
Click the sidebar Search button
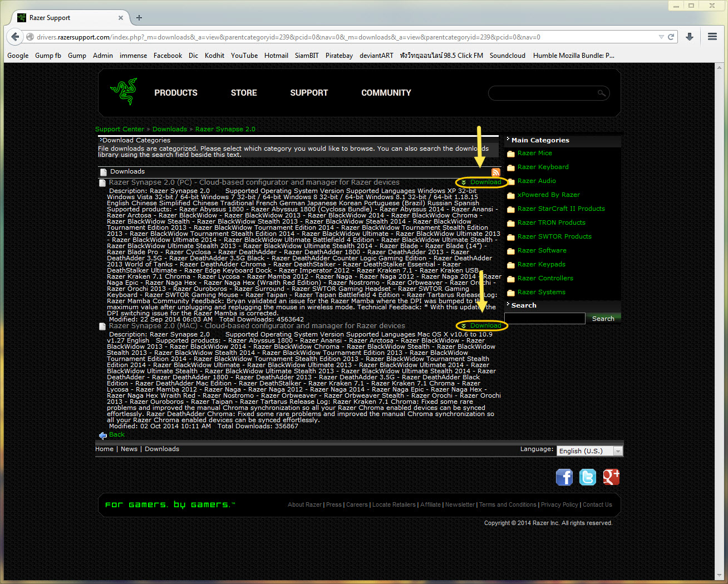tap(603, 319)
